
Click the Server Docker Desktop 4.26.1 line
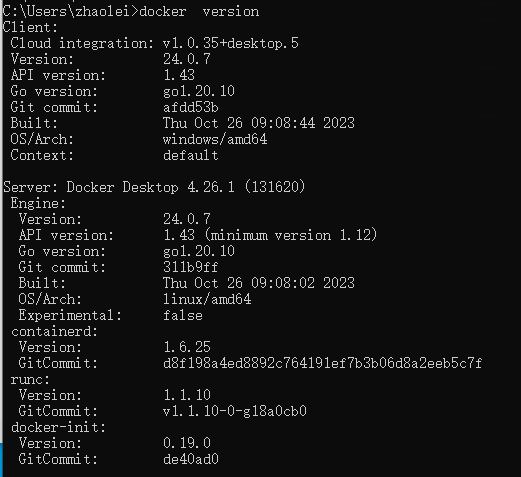click(x=154, y=187)
